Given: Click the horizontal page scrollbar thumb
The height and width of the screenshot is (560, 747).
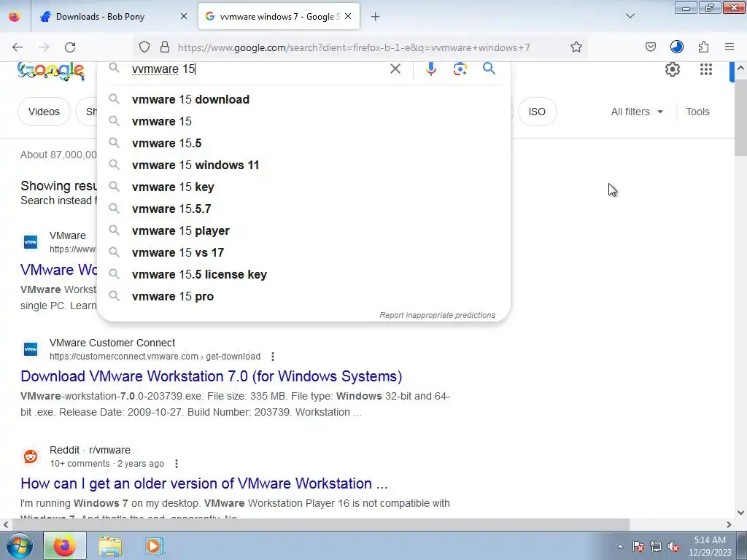Looking at the screenshot, I should click(320, 524).
